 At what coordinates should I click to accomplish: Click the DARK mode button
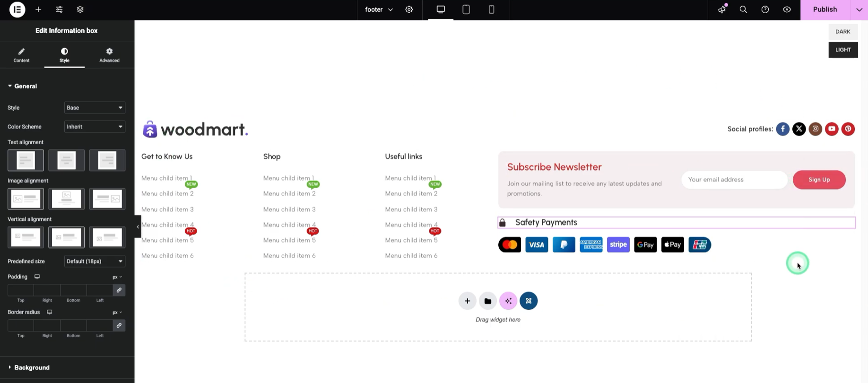(x=842, y=32)
